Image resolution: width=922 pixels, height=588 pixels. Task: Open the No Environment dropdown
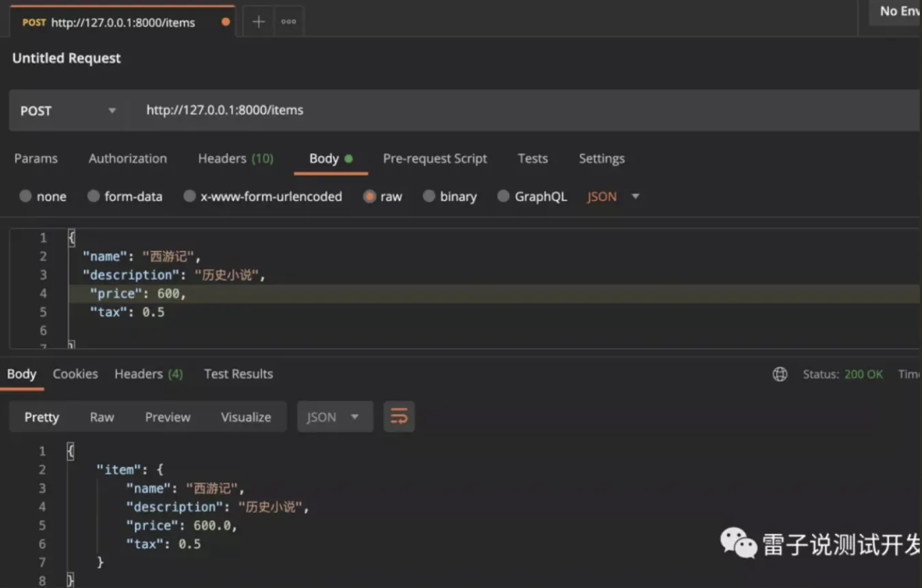pos(895,12)
